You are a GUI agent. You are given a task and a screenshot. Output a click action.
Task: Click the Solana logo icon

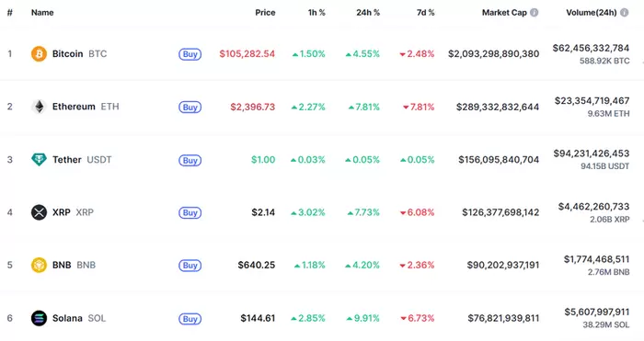click(x=39, y=318)
